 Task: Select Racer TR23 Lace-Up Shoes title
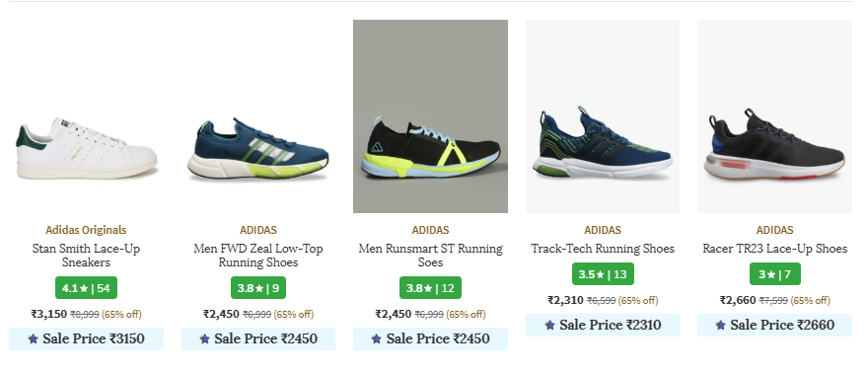(775, 249)
